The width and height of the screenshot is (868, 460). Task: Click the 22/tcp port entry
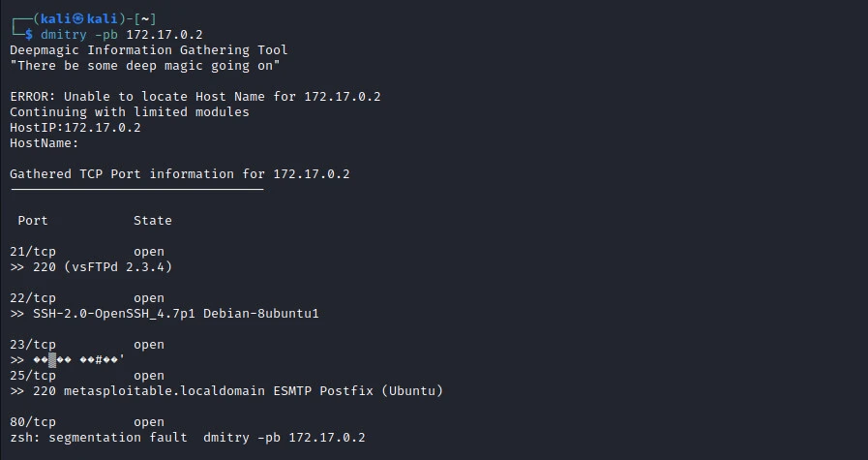tap(33, 298)
